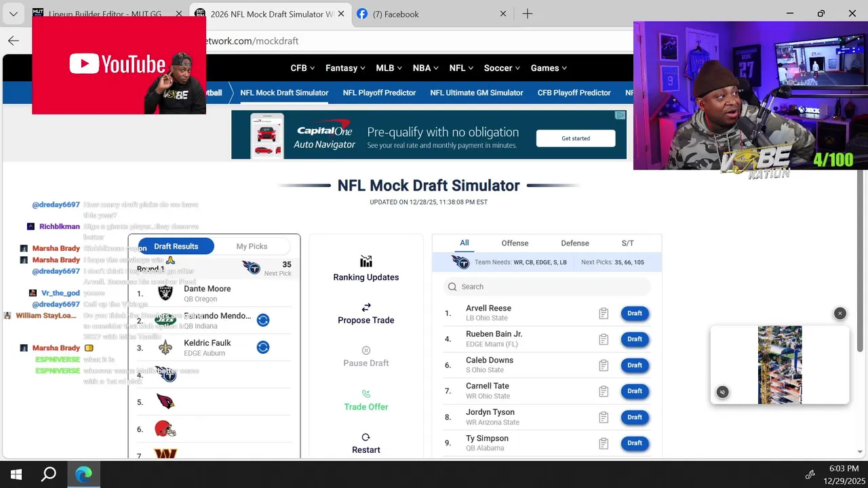Select the S/T filter tab

click(628, 243)
